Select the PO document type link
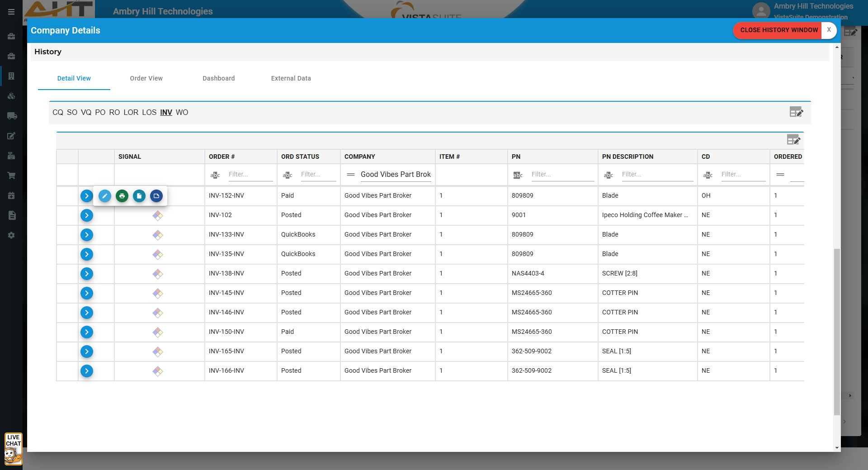868x470 pixels. pos(100,112)
